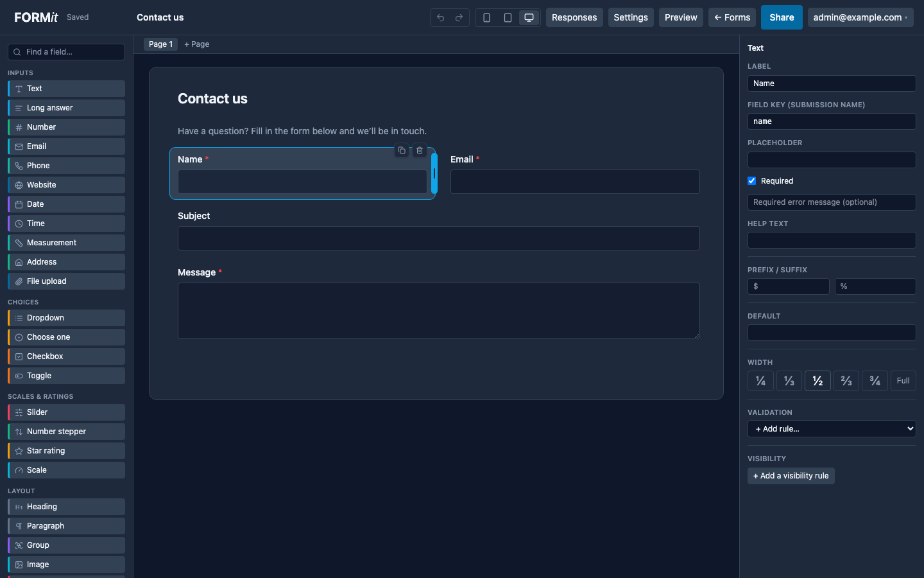Add a Measurement field
Screen dimensions: 924x578
[66, 243]
